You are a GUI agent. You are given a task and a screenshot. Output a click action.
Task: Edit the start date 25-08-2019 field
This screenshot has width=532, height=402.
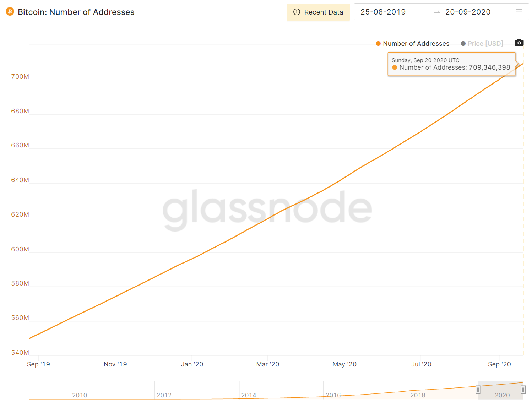point(383,12)
